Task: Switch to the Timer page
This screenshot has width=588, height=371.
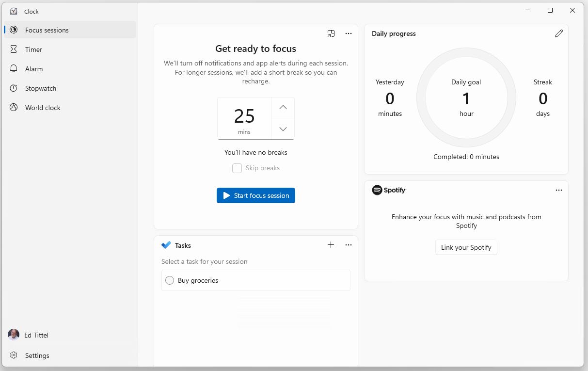Action: (x=33, y=49)
